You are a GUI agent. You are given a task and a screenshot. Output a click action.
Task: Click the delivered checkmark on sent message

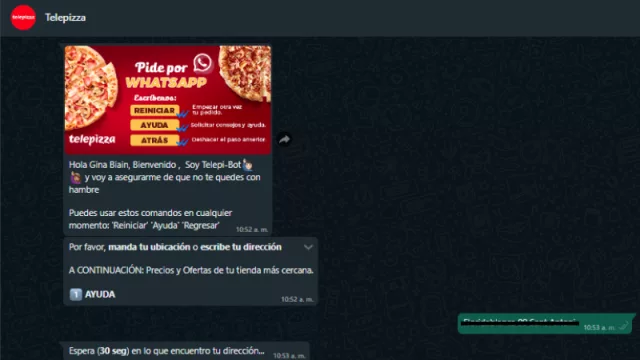(x=623, y=327)
